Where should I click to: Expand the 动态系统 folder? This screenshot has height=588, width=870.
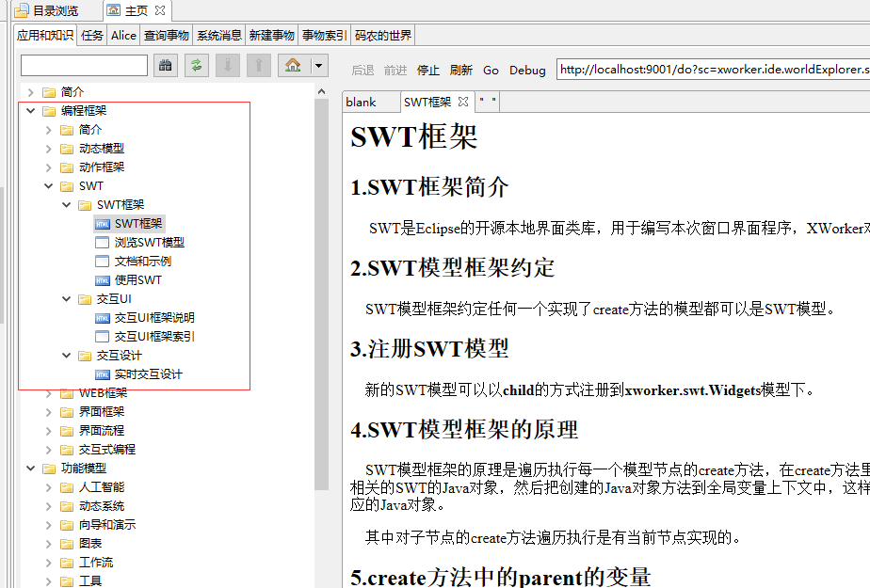click(x=49, y=506)
